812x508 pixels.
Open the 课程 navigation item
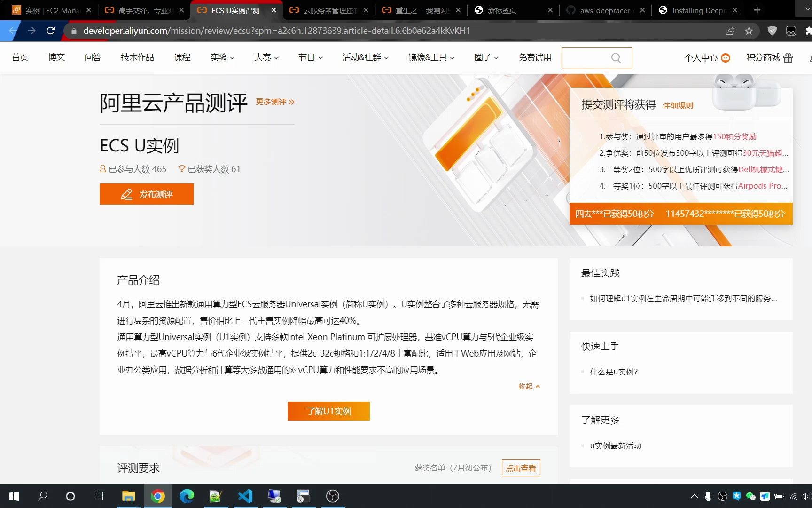(x=182, y=57)
